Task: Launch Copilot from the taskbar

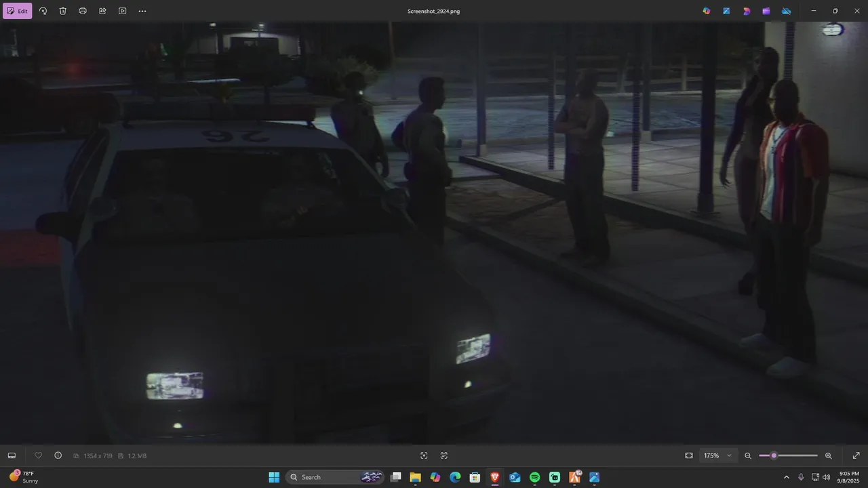Action: [x=435, y=477]
